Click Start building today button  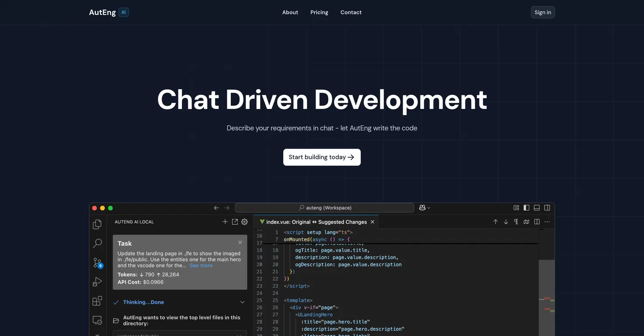click(322, 157)
